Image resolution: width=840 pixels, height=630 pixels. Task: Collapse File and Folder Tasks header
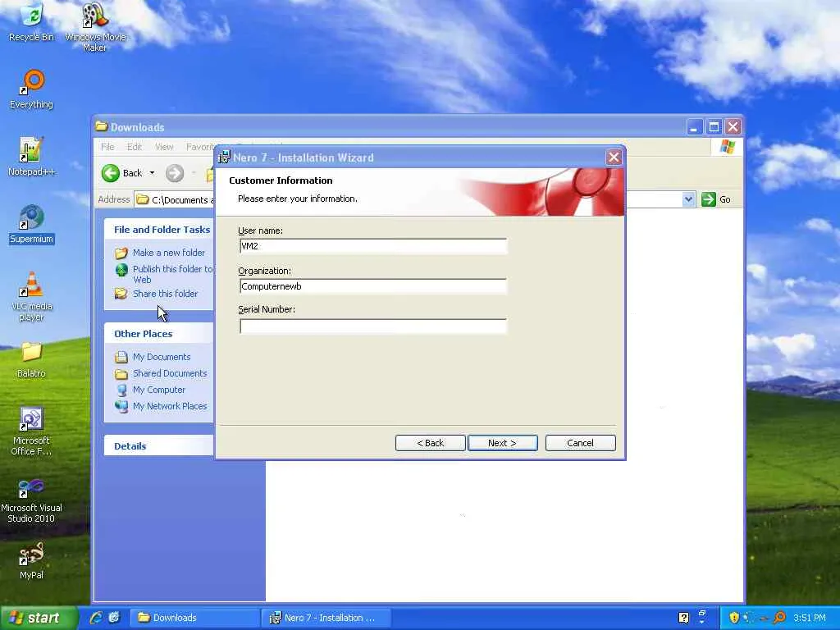pyautogui.click(x=159, y=230)
